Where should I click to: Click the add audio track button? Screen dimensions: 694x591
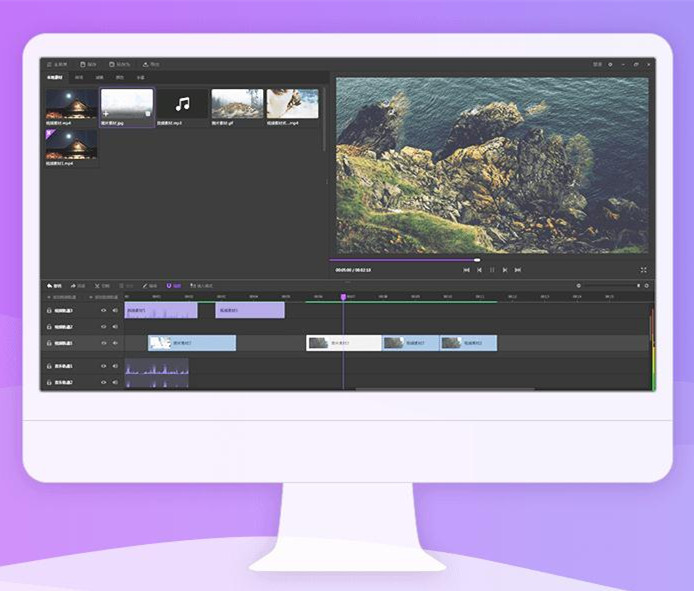coord(104,297)
